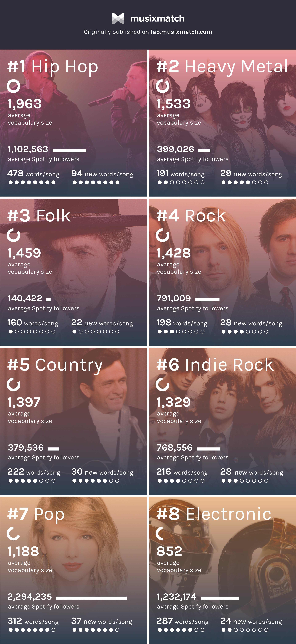The image size is (296, 644).
Task: Click the Hip Hop vocabulary ring icon
Action: click(x=13, y=86)
